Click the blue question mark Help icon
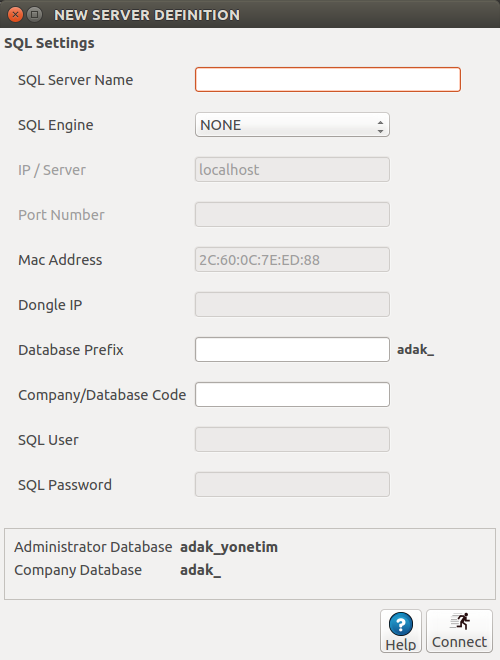The width and height of the screenshot is (500, 660). 401,624
